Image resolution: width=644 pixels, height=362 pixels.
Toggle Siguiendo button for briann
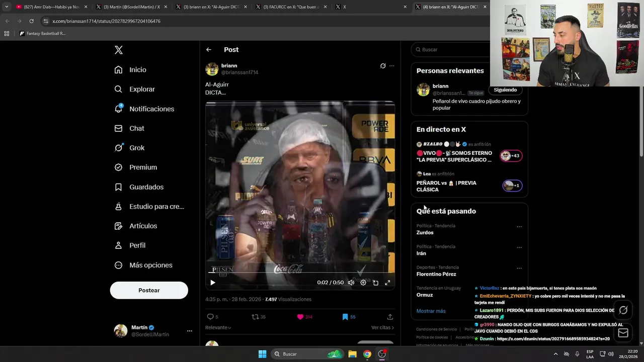pos(505,90)
